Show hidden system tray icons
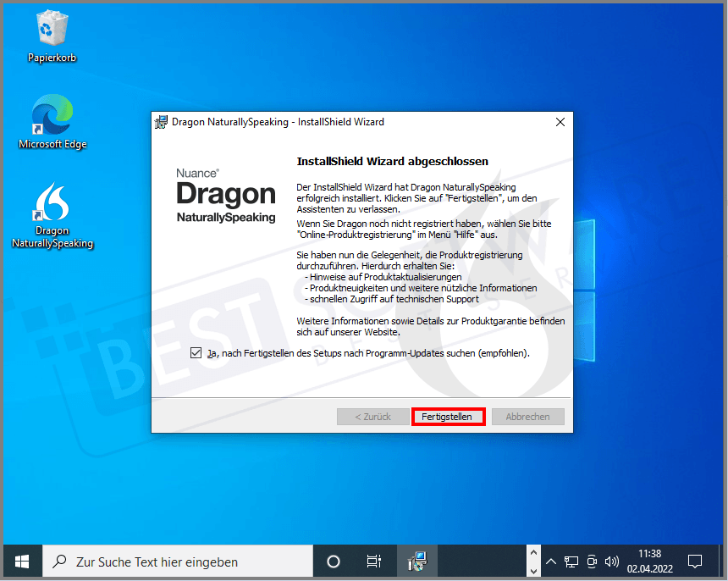Viewport: 728px width, 581px height. 551,562
